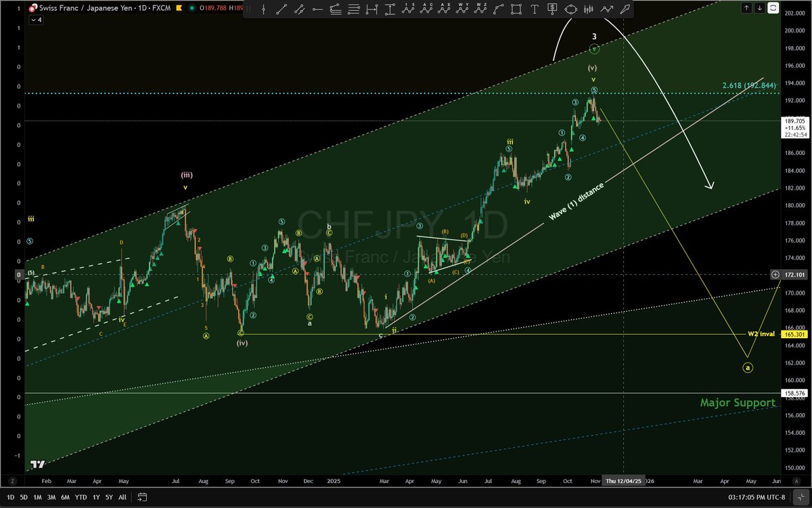Click the chart layout sync button
The height and width of the screenshot is (508, 812).
(x=774, y=7)
